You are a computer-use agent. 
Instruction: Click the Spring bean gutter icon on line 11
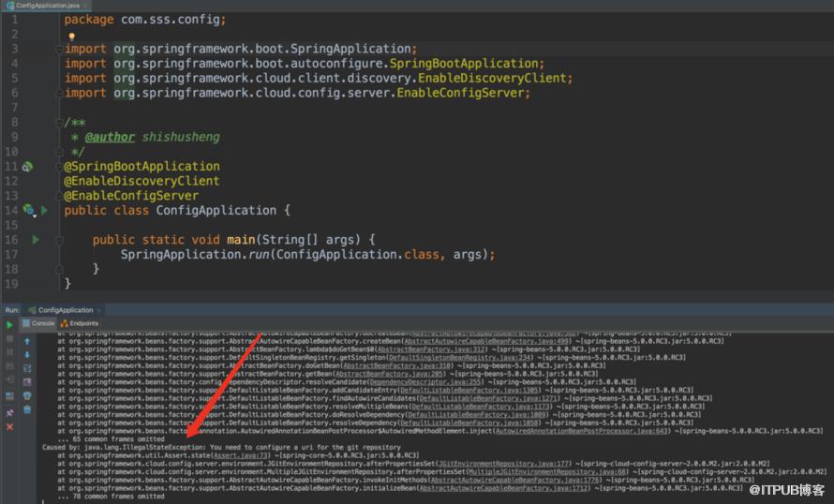tap(27, 167)
